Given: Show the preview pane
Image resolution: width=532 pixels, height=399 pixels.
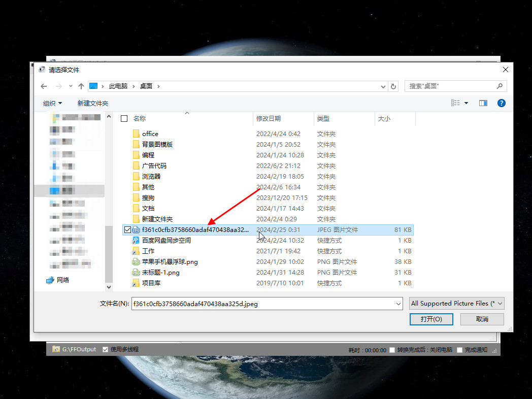Looking at the screenshot, I should [x=483, y=103].
